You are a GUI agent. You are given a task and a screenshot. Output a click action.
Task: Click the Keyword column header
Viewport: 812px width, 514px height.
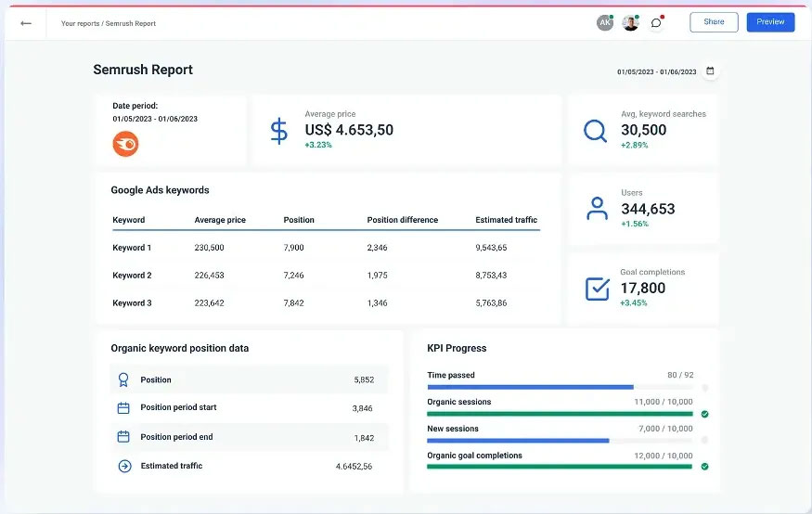[128, 220]
